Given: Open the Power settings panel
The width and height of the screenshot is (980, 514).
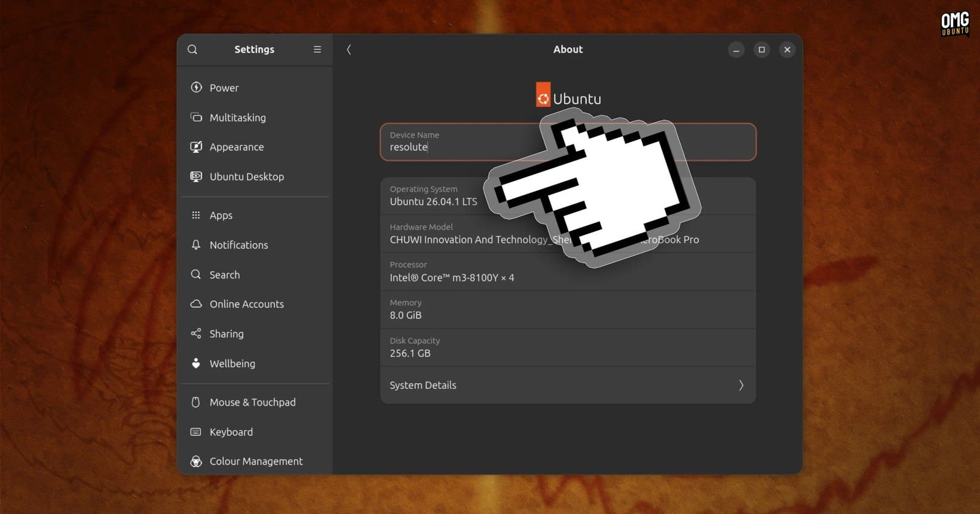Looking at the screenshot, I should pos(255,88).
